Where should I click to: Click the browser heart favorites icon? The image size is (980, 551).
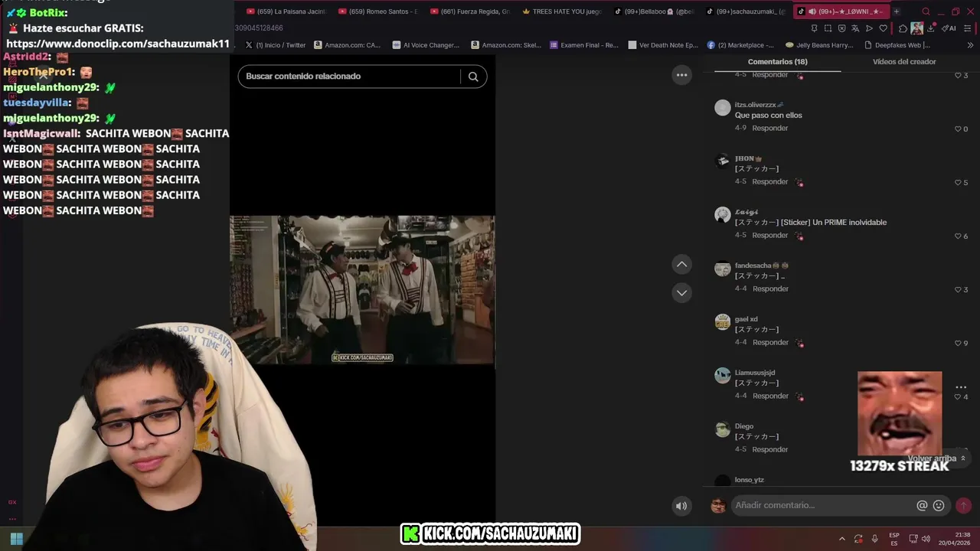tap(883, 28)
